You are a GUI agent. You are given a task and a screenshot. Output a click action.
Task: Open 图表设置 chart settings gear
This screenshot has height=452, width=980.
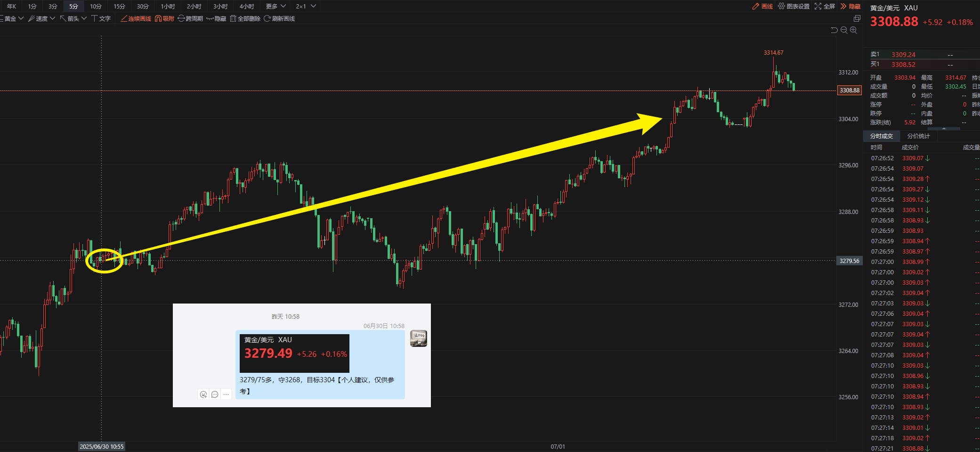(794, 6)
